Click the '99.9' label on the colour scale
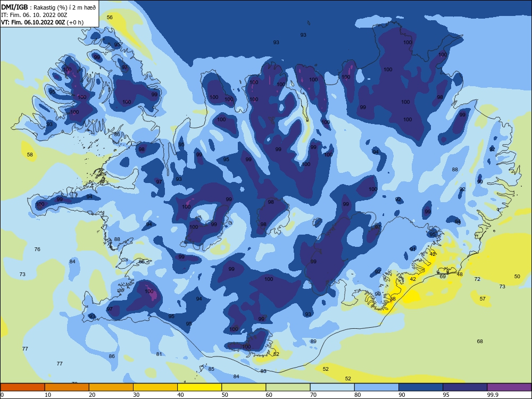The image size is (532, 399). pyautogui.click(x=492, y=395)
